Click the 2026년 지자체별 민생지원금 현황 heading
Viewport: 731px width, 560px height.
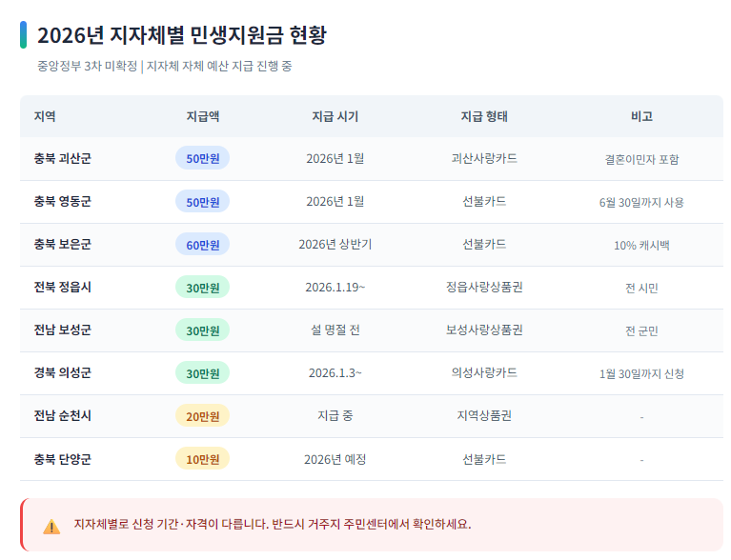tap(182, 35)
